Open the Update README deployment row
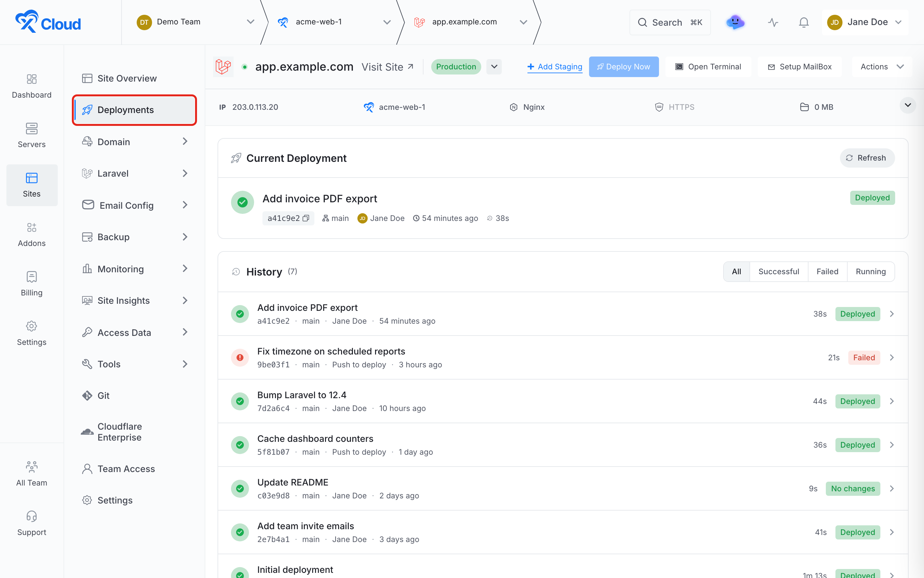The width and height of the screenshot is (924, 578). 563,488
